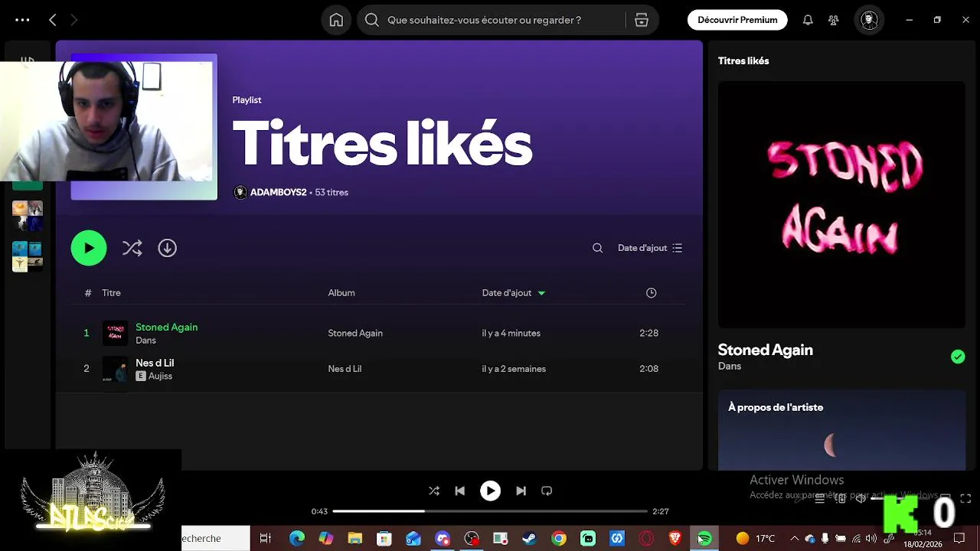
Task: Open the Windows notification center
Action: pyautogui.click(x=959, y=539)
